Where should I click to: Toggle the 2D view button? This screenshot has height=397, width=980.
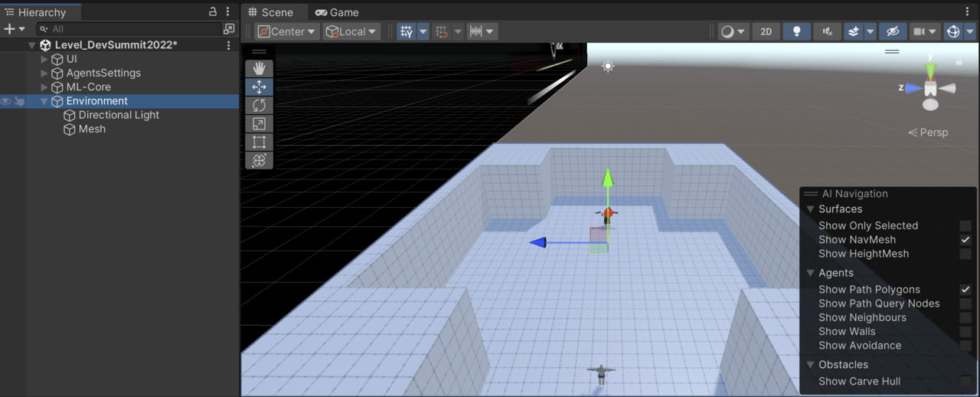(x=766, y=31)
